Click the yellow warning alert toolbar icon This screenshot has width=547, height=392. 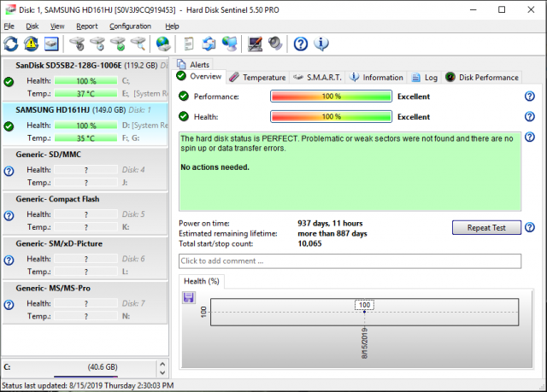click(32, 44)
